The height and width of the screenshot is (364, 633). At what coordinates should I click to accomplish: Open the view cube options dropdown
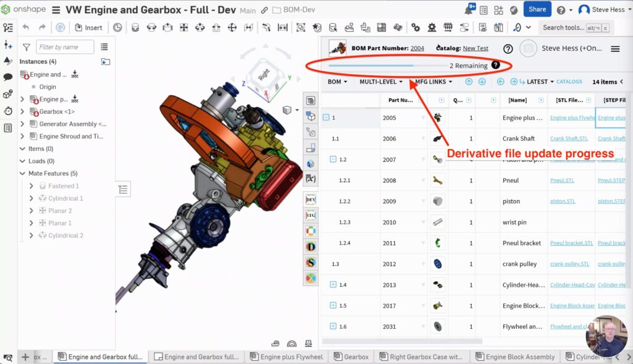(297, 110)
